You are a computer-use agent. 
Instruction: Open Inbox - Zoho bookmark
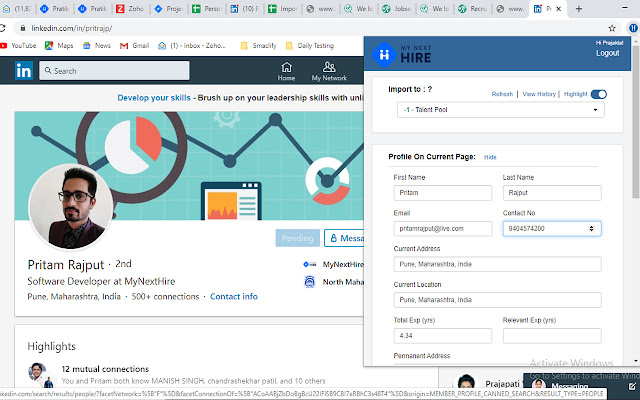(192, 46)
